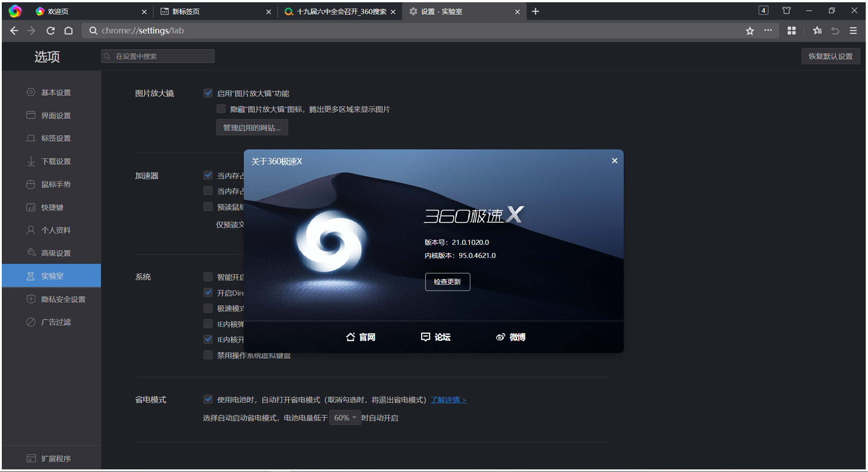
Task: Open 快捷键 in sidebar
Action: pos(52,207)
